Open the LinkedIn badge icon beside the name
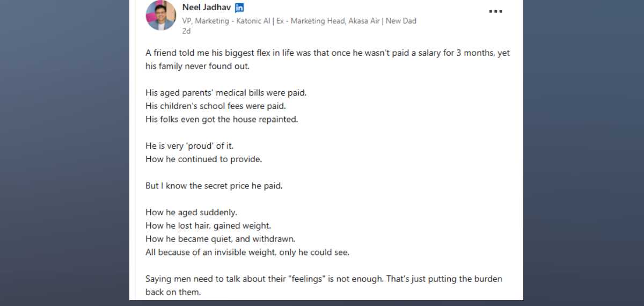644x306 pixels. pos(240,8)
